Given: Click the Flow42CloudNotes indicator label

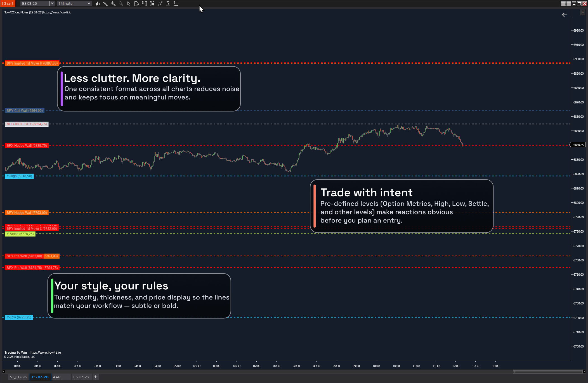Looking at the screenshot, I should point(37,12).
